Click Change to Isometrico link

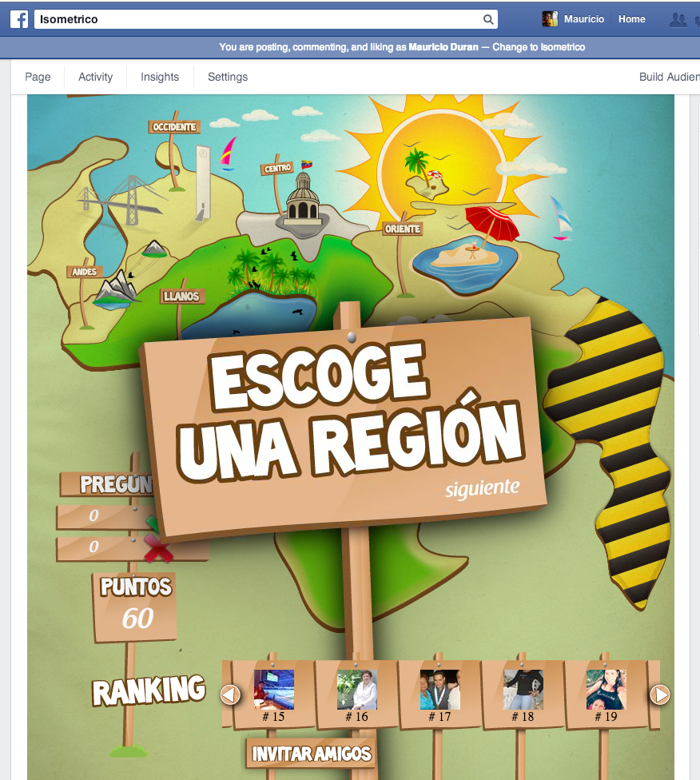539,47
